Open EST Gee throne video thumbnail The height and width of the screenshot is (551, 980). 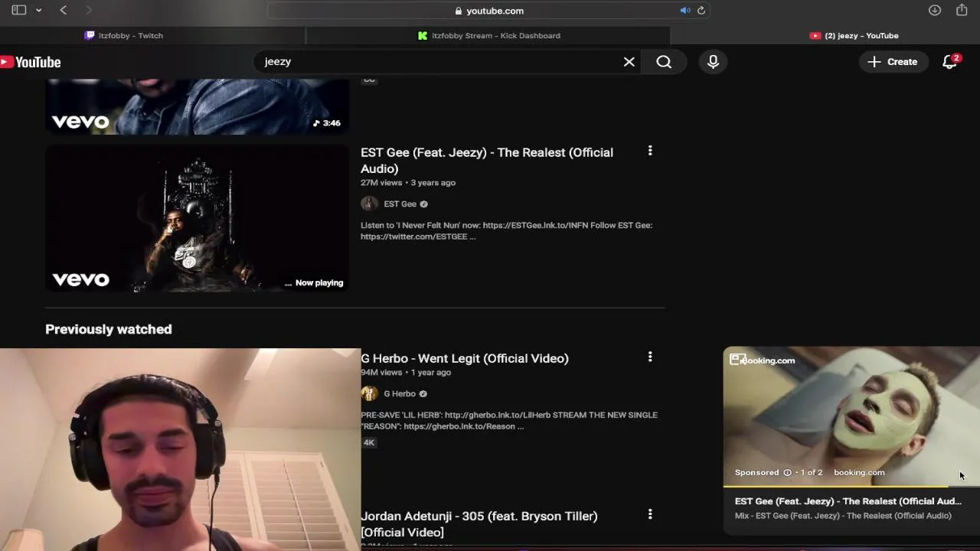tap(198, 218)
